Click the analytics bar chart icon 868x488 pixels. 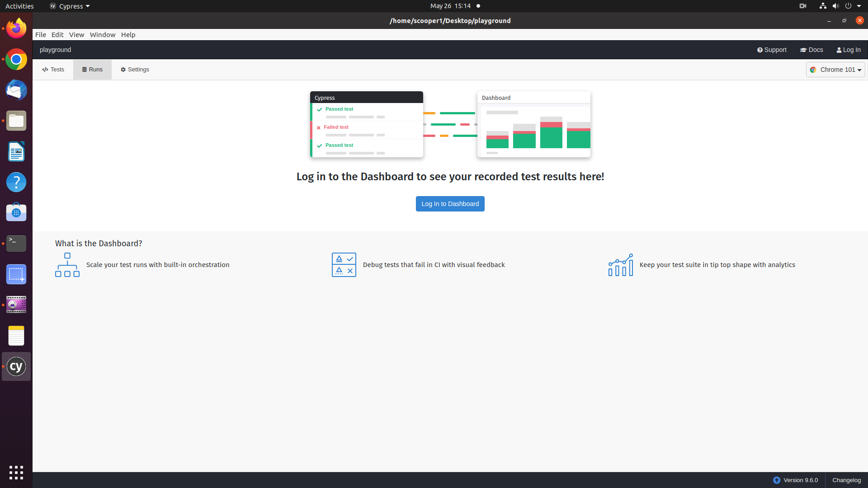click(x=620, y=265)
